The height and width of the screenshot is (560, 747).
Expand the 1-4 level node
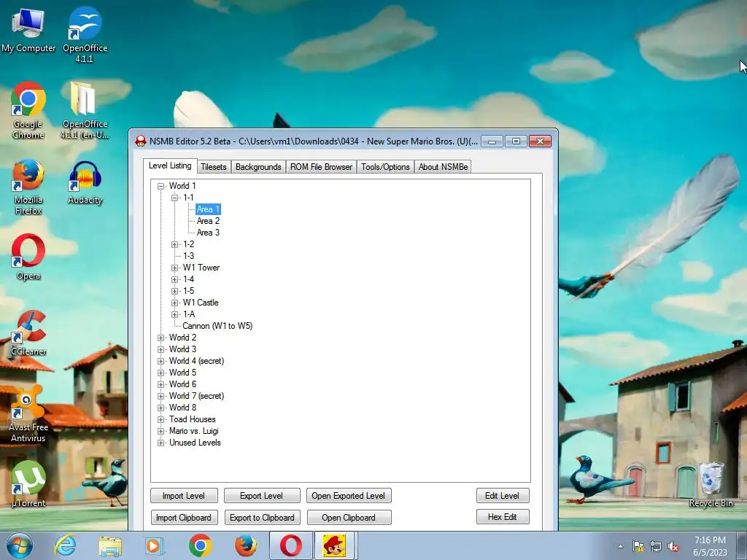point(175,279)
